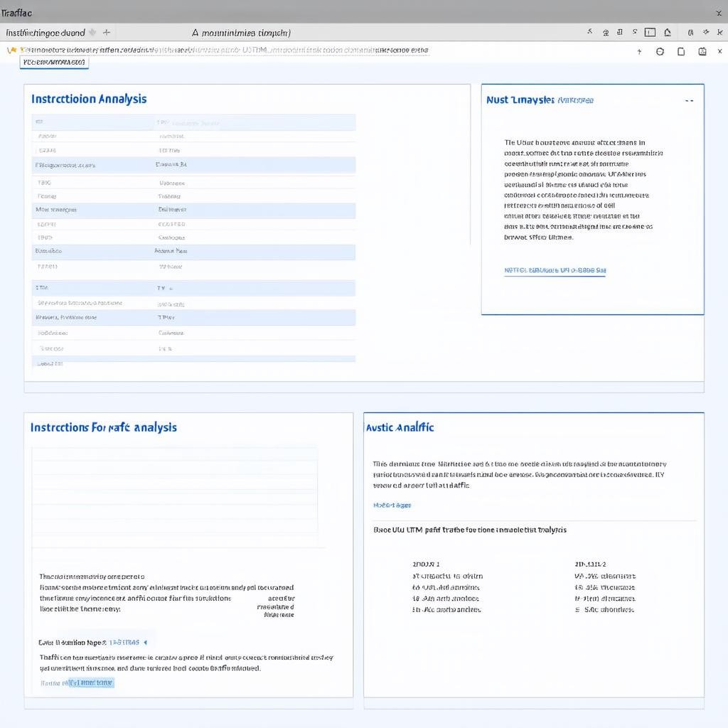
Task: Open the underlined link in the Nust Linaysis panel
Action: [x=555, y=270]
